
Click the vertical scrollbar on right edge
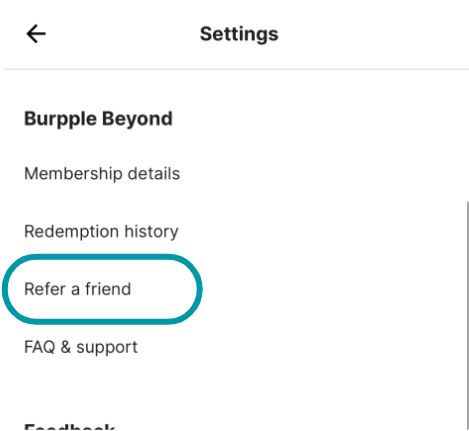point(468,315)
